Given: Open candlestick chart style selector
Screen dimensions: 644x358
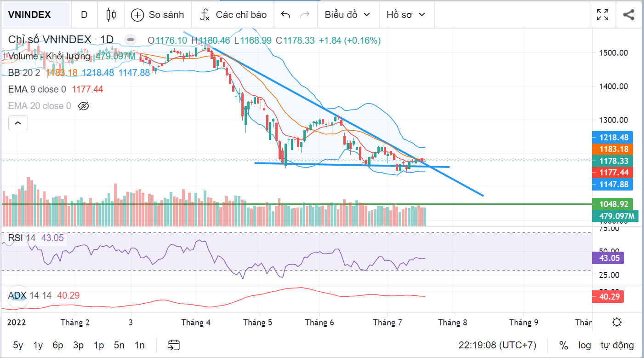Looking at the screenshot, I should pos(111,15).
